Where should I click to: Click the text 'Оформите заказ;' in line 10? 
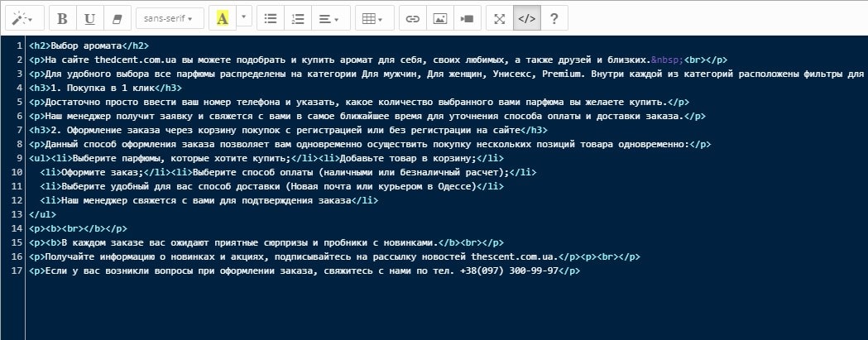[x=103, y=172]
